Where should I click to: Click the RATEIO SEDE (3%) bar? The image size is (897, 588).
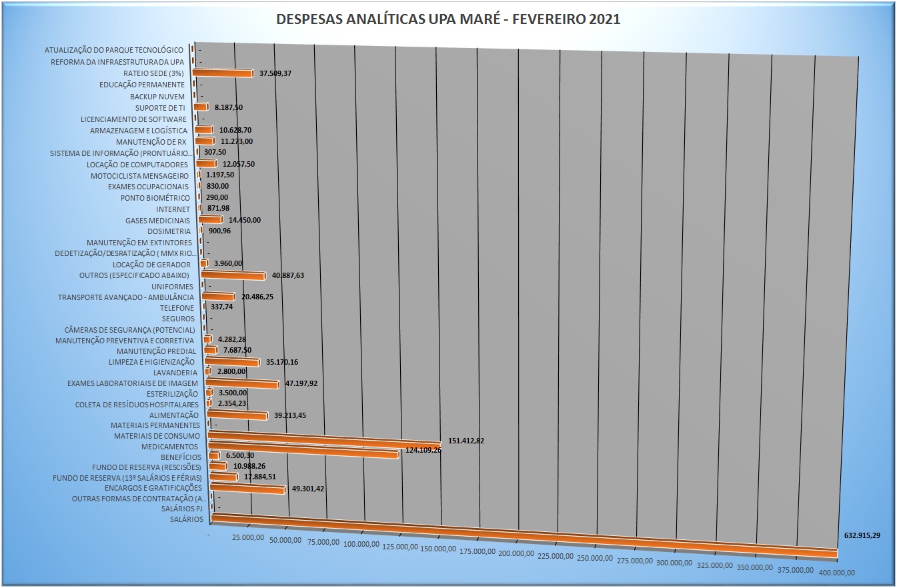pos(223,72)
